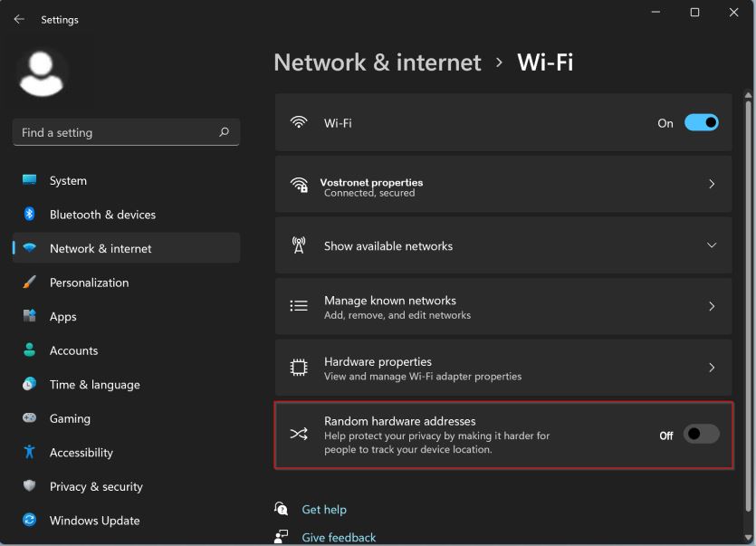Click the user profile avatar
Viewport: 756px width, 546px height.
click(41, 74)
